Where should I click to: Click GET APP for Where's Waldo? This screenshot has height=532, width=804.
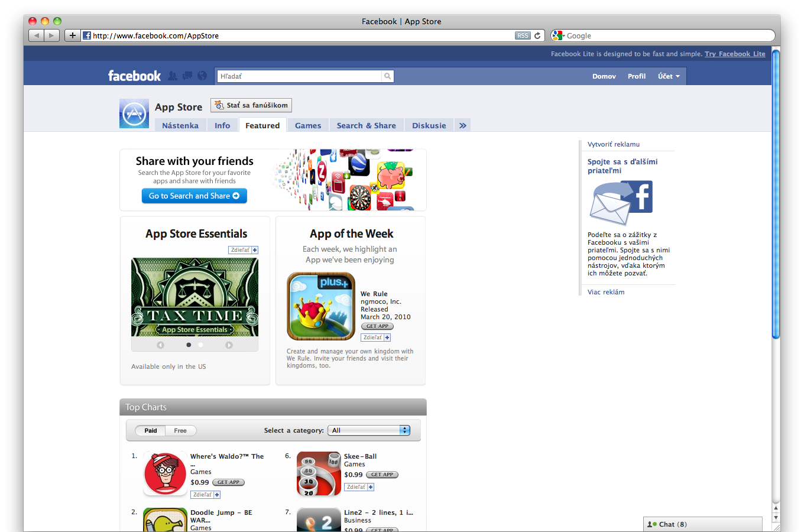(x=228, y=482)
